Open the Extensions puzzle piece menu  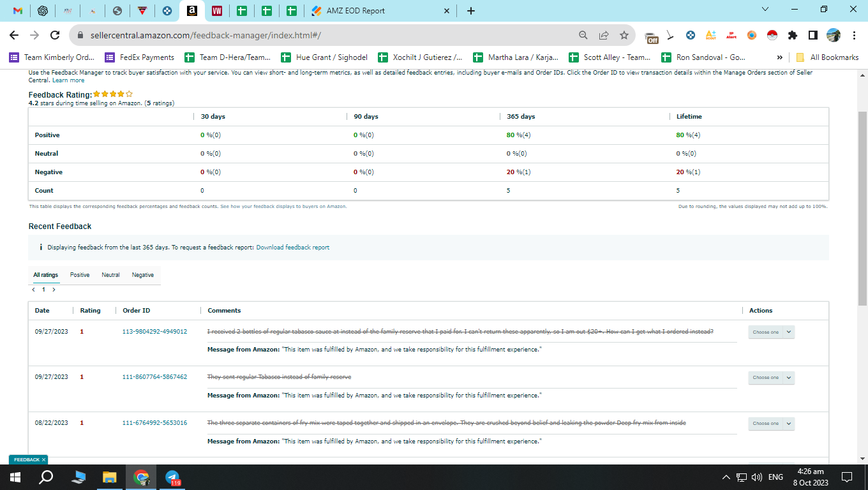[x=793, y=35]
